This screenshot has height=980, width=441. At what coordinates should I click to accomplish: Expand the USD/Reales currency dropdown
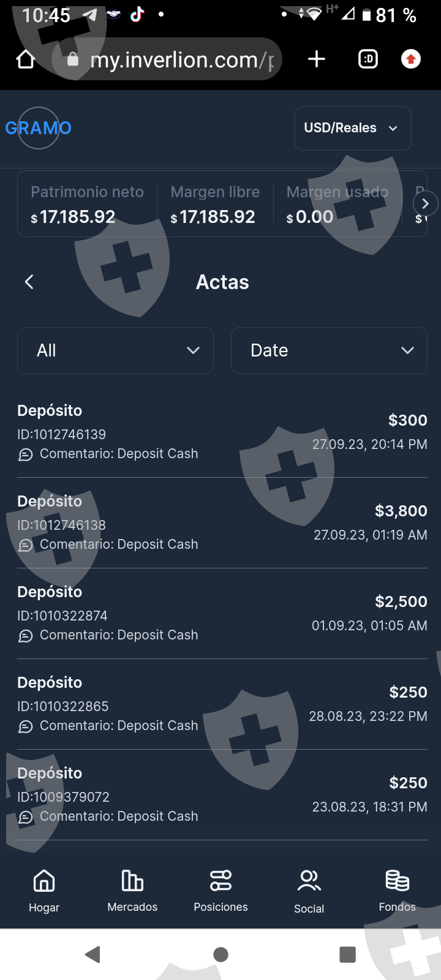tap(352, 128)
